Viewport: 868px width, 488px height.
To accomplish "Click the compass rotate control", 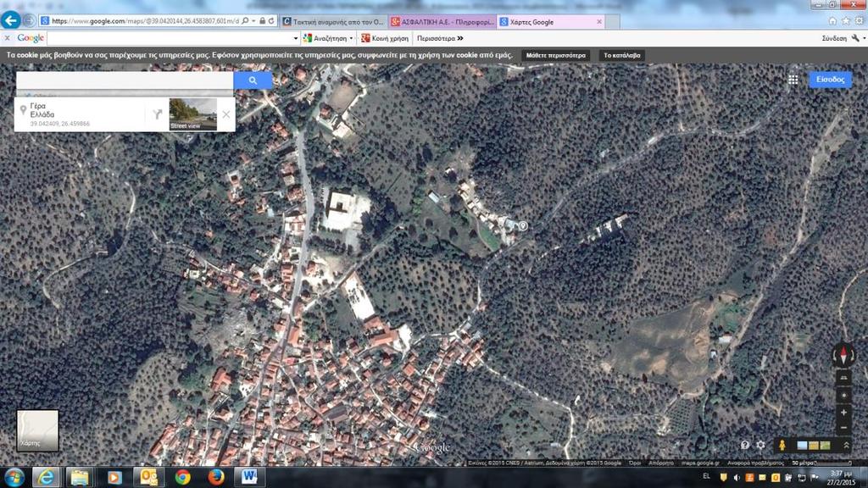I will click(843, 354).
